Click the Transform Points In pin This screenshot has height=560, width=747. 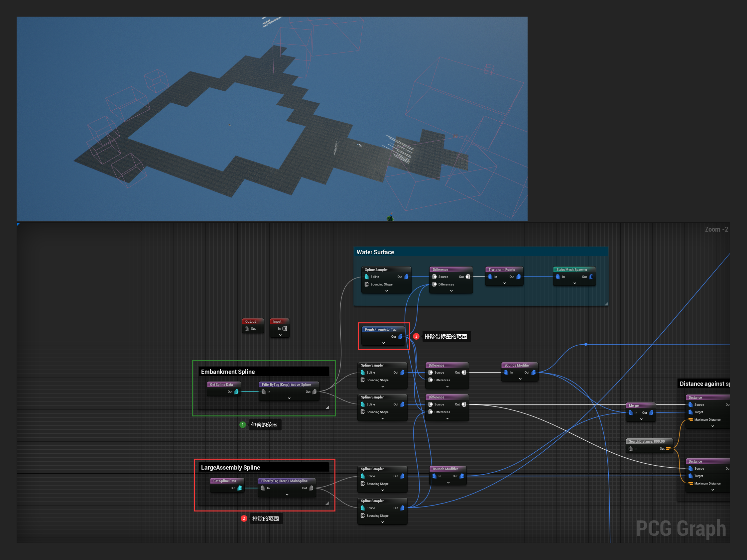[490, 277]
